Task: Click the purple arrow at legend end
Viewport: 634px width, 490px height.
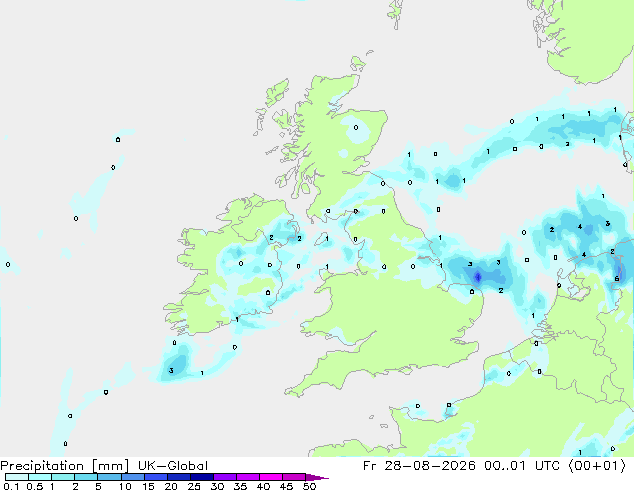Action: coord(317,477)
